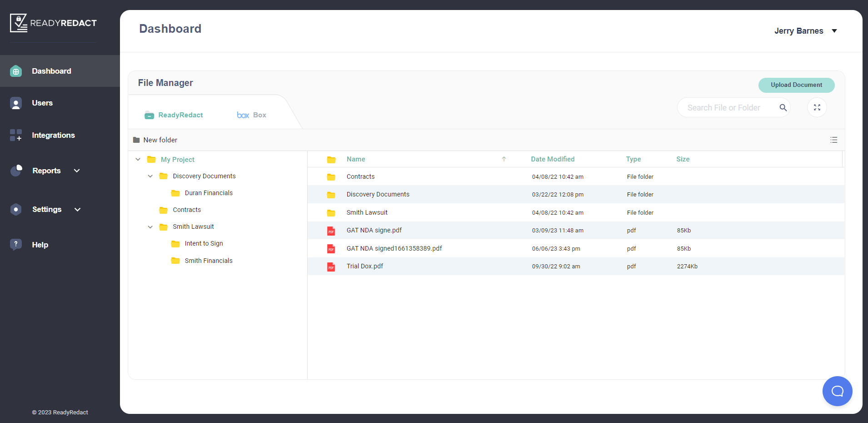Viewport: 868px width, 423px height.
Task: Click the New folder button label
Action: click(160, 140)
